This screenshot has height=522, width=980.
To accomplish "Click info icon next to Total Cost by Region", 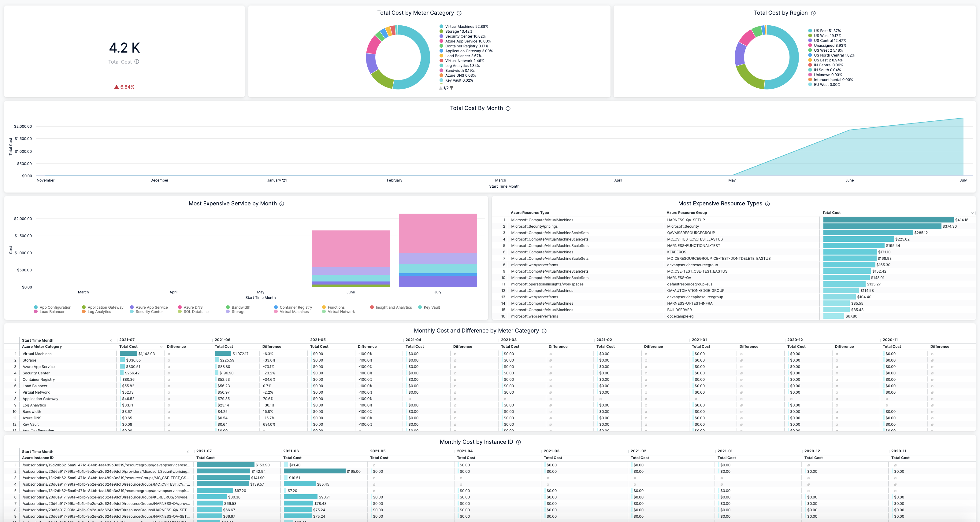I will [813, 13].
